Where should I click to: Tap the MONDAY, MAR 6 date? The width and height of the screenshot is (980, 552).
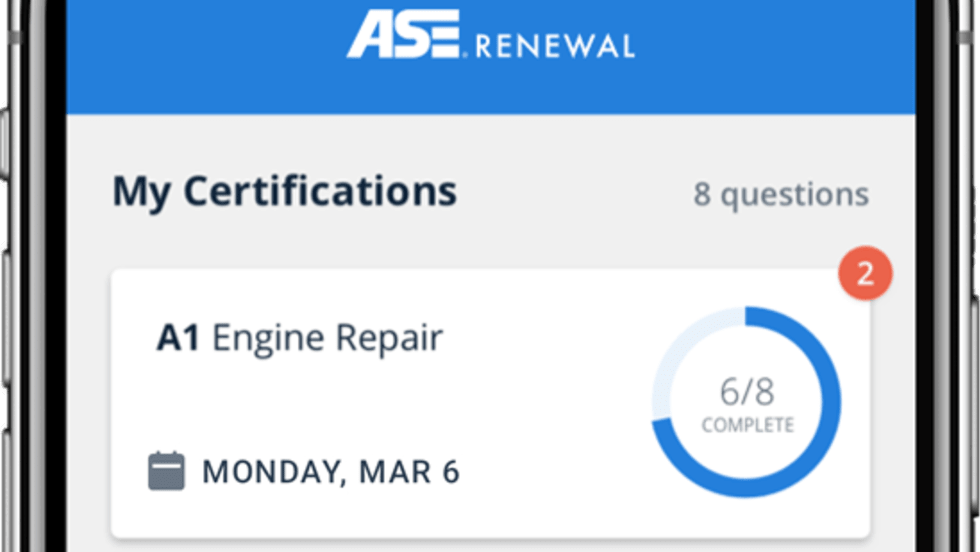click(331, 471)
